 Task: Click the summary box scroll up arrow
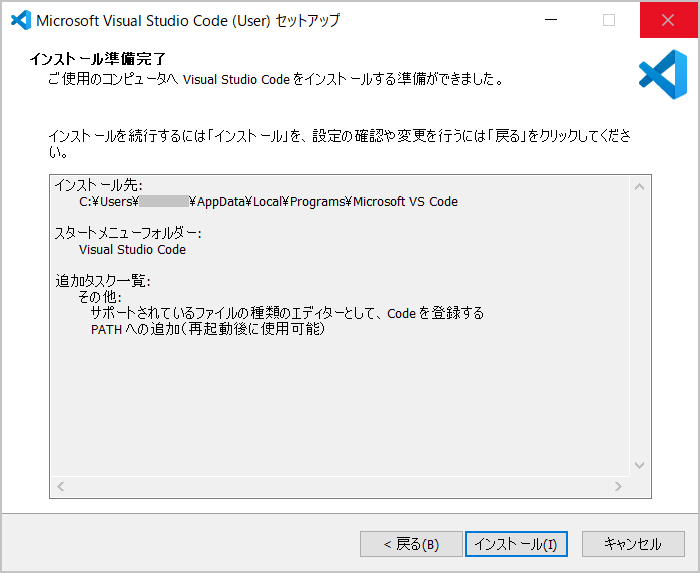(x=639, y=187)
